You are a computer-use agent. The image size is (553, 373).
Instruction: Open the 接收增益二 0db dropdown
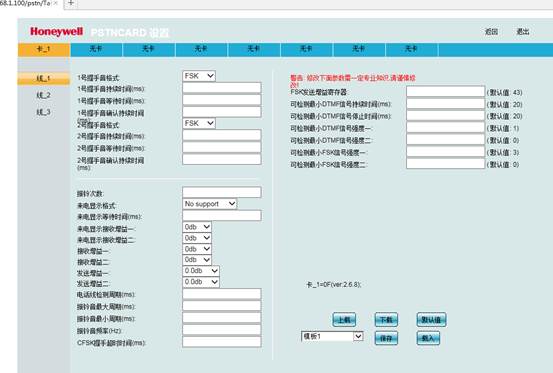pos(197,260)
